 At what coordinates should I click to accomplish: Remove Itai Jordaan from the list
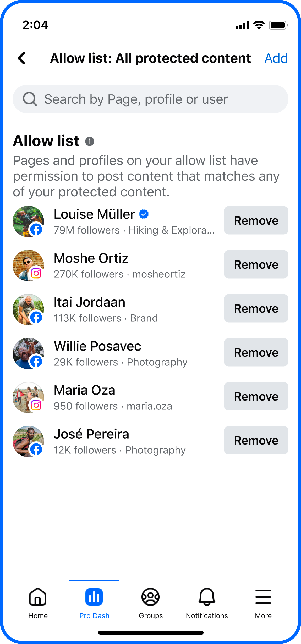(x=256, y=308)
